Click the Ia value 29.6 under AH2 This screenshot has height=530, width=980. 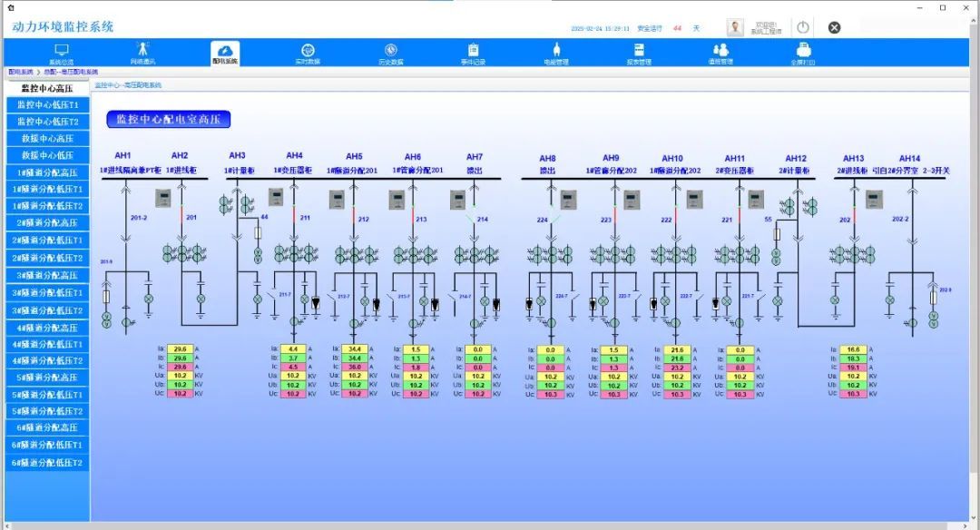180,348
